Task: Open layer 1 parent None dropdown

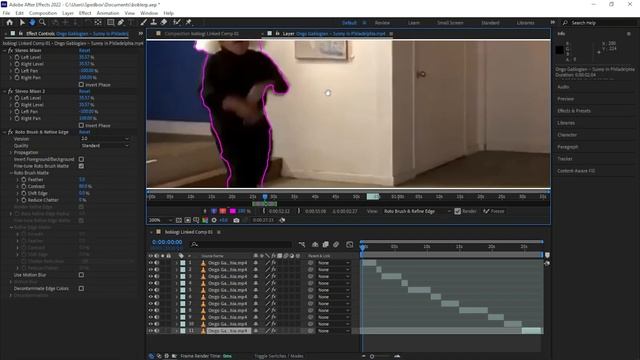Action: click(334, 263)
